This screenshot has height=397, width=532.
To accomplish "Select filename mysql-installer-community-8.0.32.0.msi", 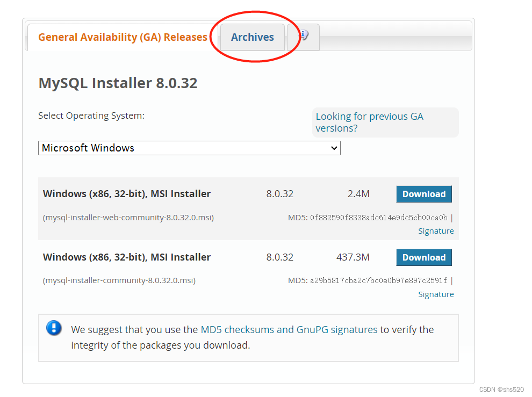I will click(x=119, y=280).
